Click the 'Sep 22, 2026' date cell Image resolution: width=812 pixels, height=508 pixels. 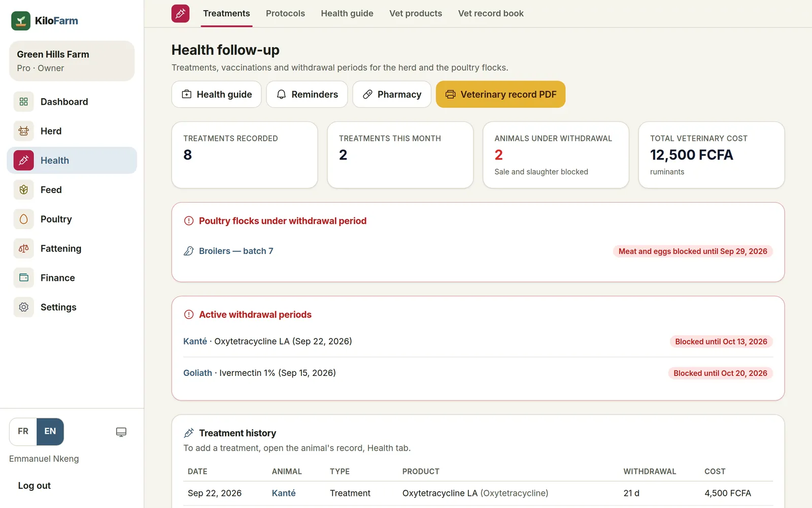(215, 493)
